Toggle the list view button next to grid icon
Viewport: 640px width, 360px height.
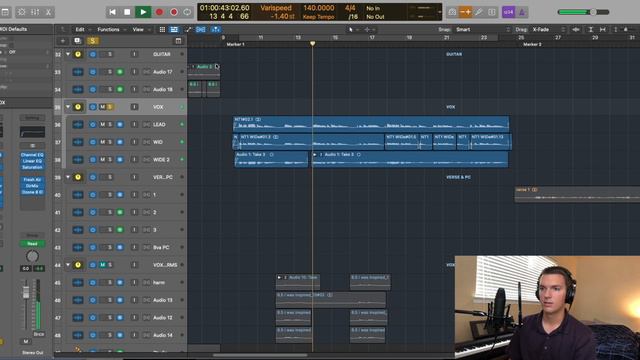[x=174, y=29]
